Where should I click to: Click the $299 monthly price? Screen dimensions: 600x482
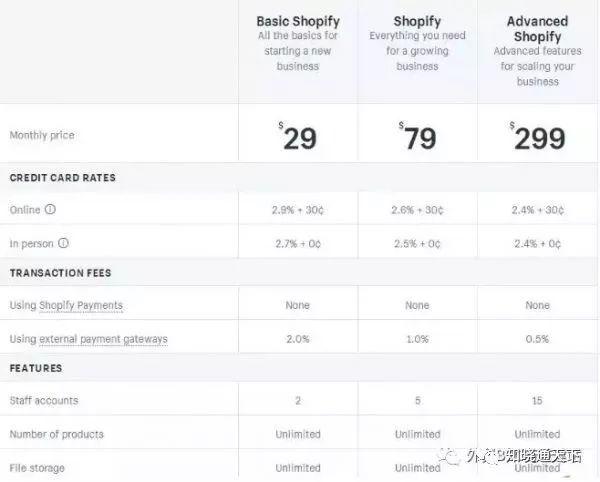click(537, 136)
